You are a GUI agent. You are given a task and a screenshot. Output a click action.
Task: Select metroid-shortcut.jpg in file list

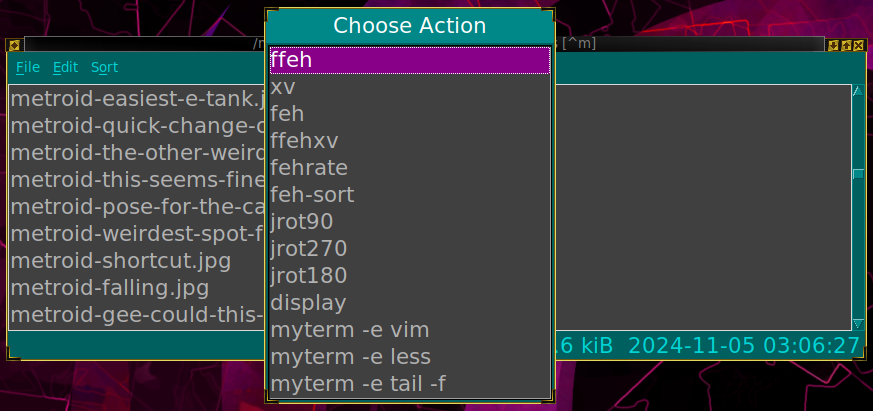point(120,261)
